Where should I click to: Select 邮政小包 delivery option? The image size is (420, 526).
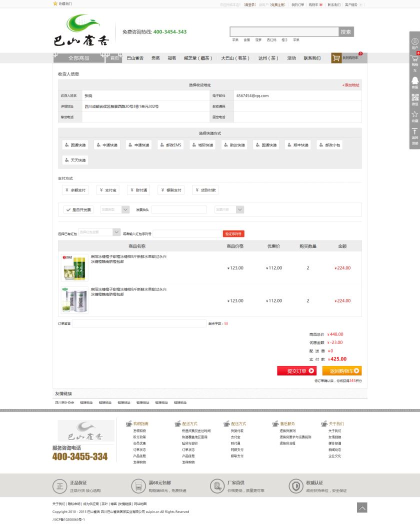(x=329, y=145)
